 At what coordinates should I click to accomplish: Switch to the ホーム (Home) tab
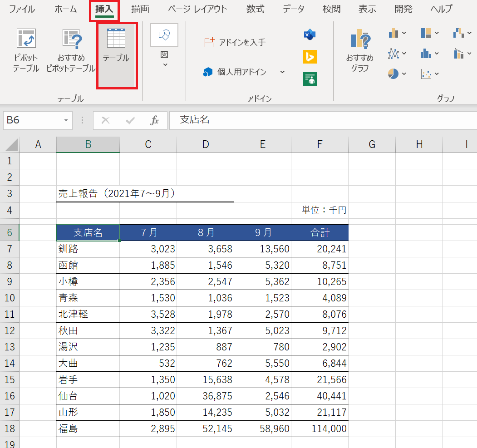(x=66, y=9)
